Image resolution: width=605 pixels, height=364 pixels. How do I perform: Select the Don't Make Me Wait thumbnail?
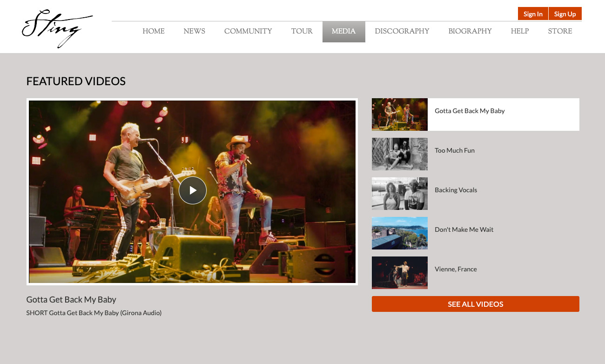tap(400, 233)
